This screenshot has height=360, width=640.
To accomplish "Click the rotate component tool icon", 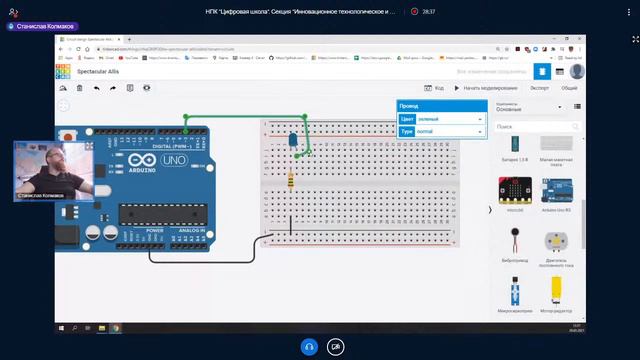I will [63, 88].
